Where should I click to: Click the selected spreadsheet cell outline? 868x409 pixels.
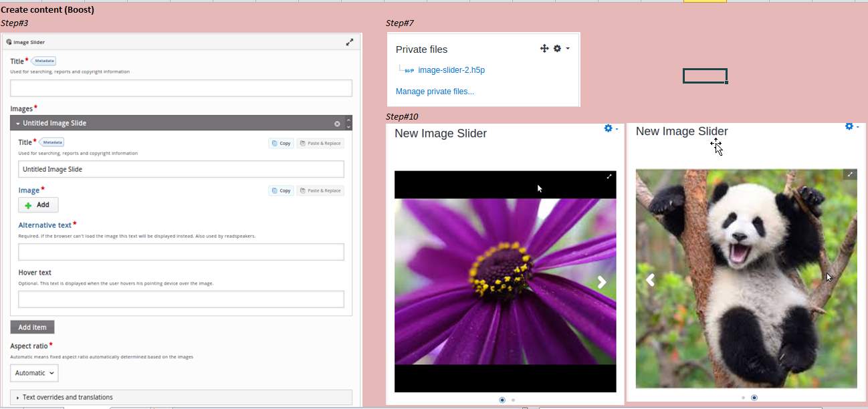(705, 76)
